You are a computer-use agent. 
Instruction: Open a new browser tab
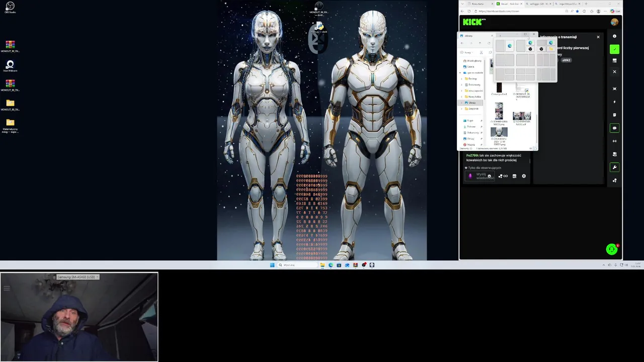point(586,4)
